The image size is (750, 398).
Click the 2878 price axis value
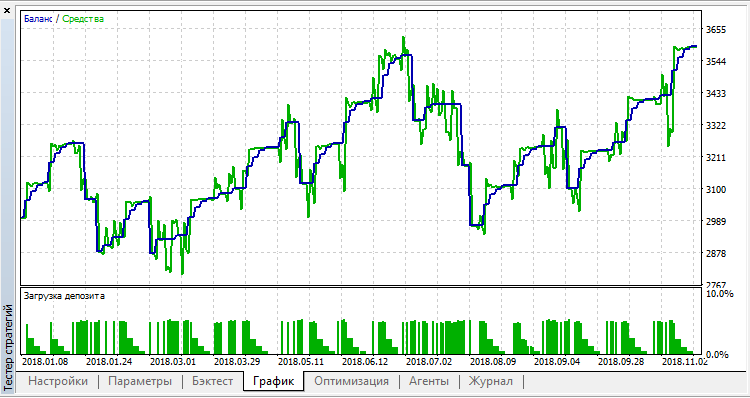(716, 253)
